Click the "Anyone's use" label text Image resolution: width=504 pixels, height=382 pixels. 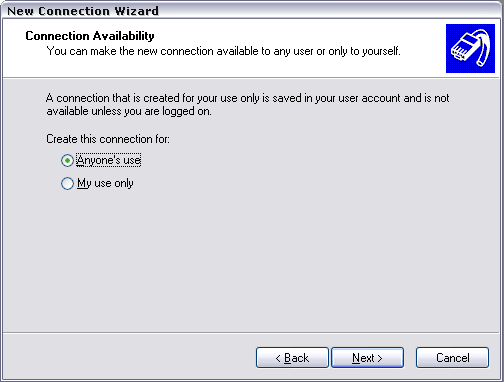tap(109, 160)
